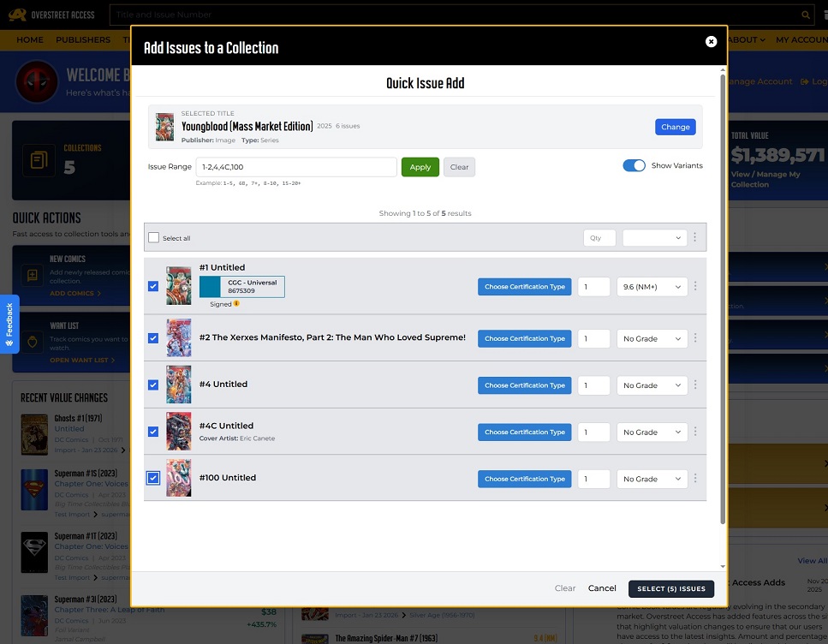Click Clear in dialog footer
The image size is (828, 644).
tap(564, 588)
